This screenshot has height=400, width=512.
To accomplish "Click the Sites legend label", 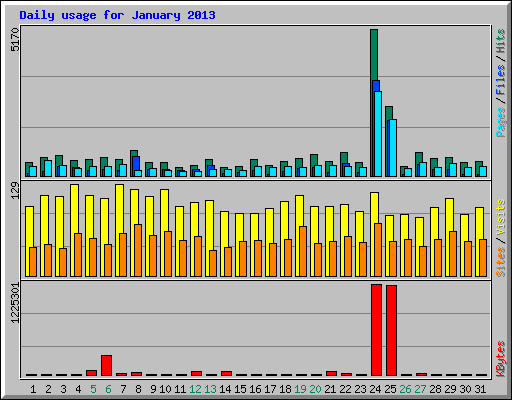I will click(x=500, y=262).
